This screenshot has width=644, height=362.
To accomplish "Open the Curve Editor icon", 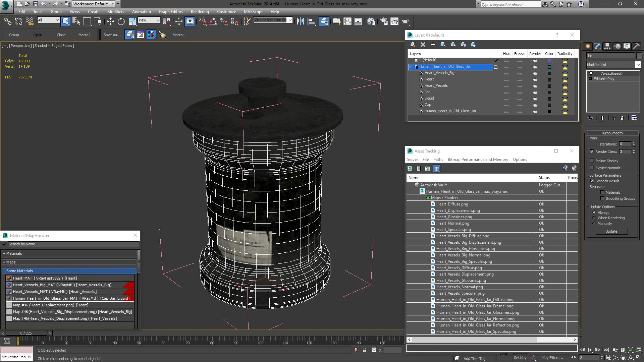I will tap(347, 21).
